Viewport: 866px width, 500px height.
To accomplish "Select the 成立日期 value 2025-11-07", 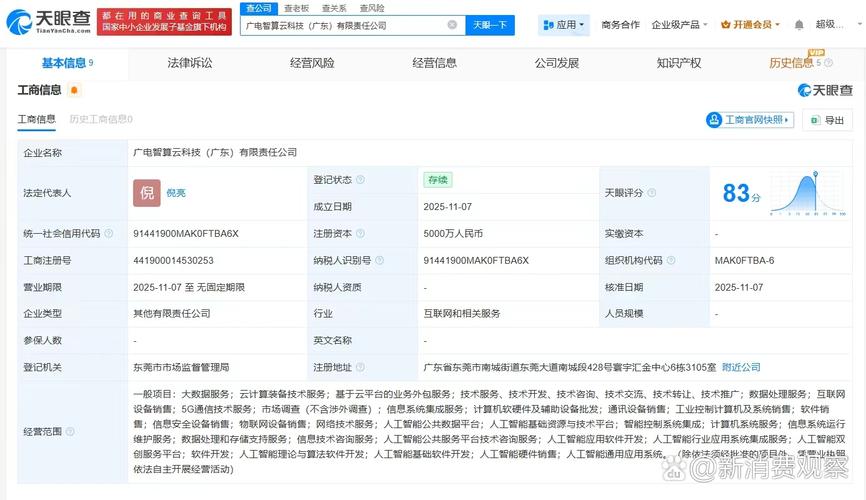I will 447,207.
